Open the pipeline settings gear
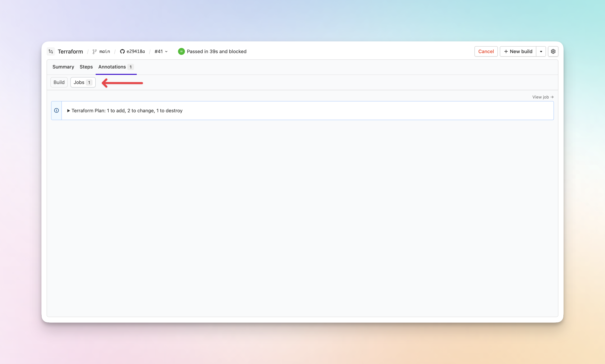Viewport: 605px width, 364px height. [553, 51]
